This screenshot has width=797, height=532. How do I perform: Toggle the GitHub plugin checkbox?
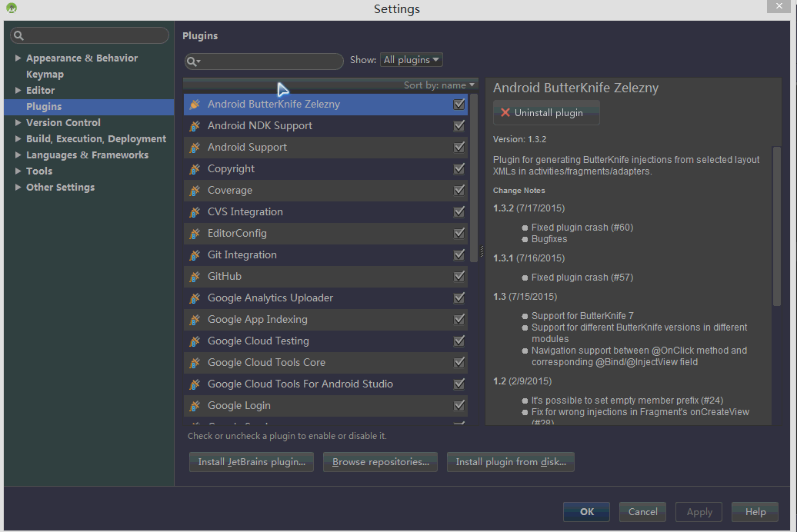(x=459, y=277)
